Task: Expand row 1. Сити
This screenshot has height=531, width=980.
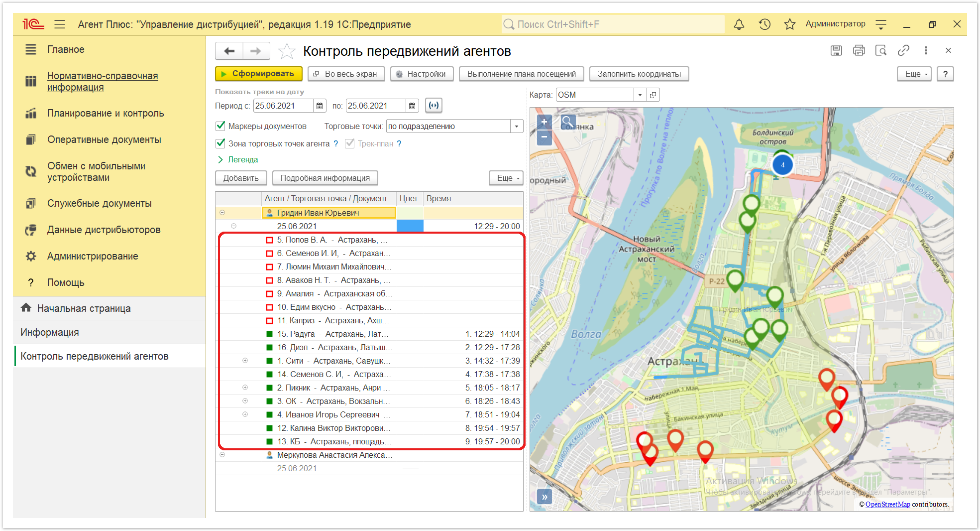Action: [245, 361]
